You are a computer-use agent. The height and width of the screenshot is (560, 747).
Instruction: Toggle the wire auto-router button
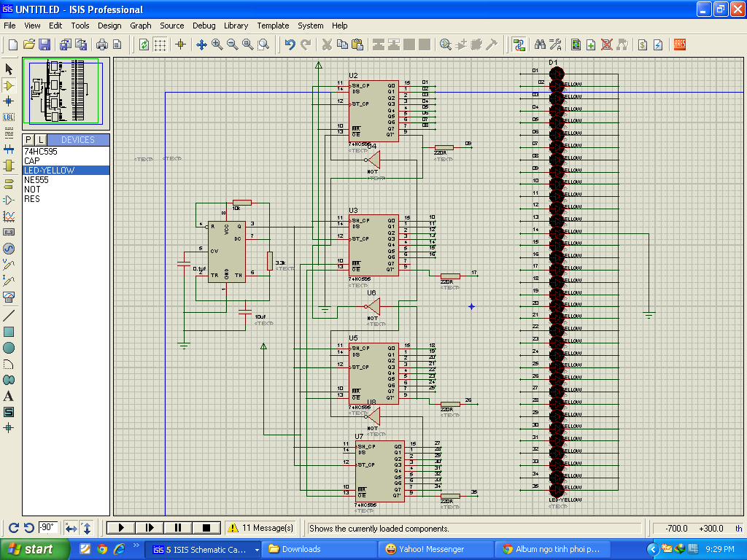[x=519, y=44]
